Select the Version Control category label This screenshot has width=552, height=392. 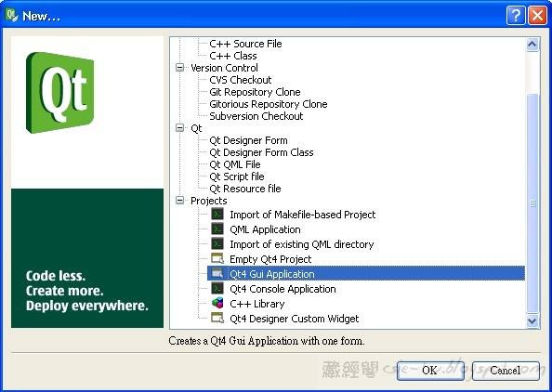coord(224,68)
